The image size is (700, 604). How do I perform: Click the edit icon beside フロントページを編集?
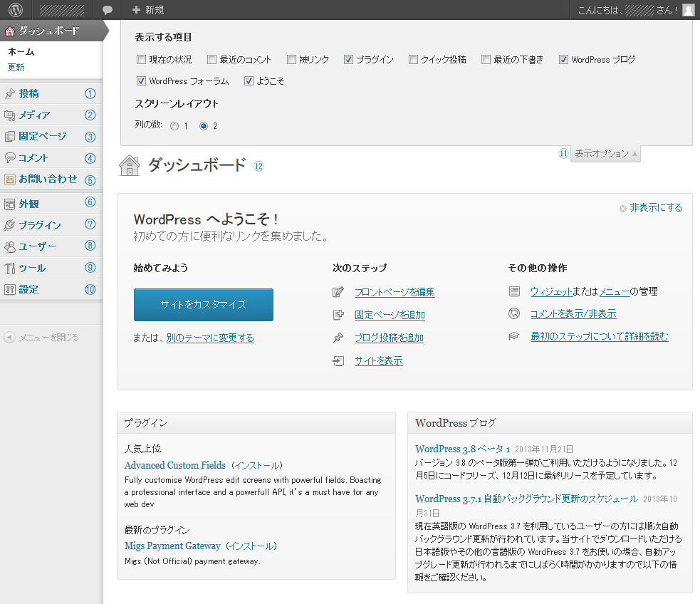(338, 292)
